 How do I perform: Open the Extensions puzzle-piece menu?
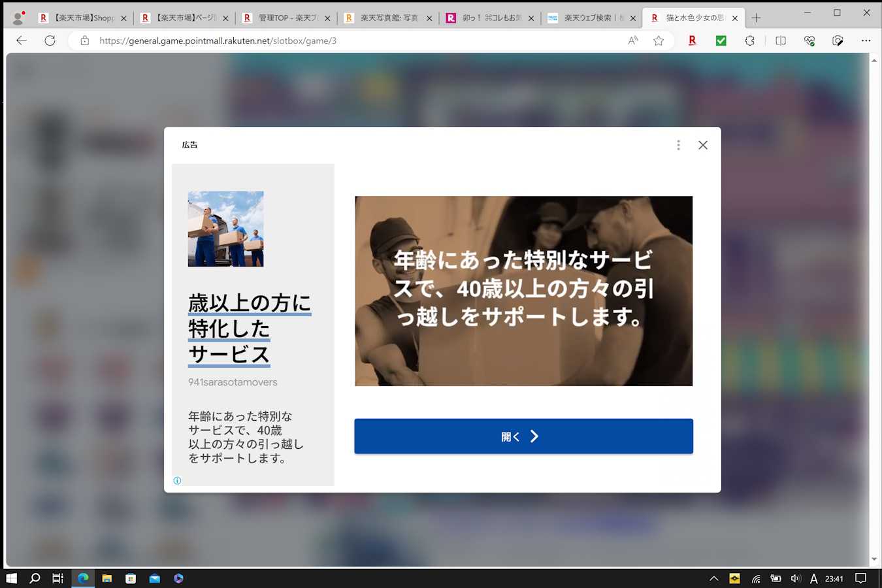click(749, 41)
